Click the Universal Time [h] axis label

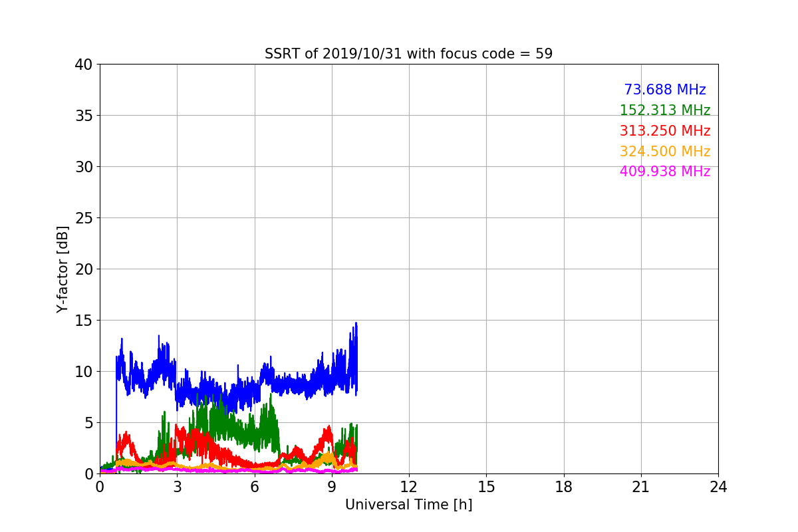[x=408, y=505]
